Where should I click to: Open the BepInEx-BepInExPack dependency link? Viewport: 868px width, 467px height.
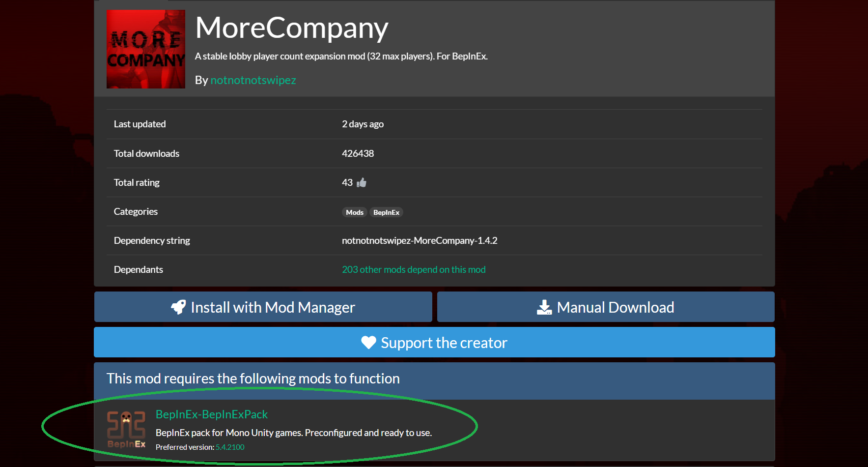click(212, 414)
